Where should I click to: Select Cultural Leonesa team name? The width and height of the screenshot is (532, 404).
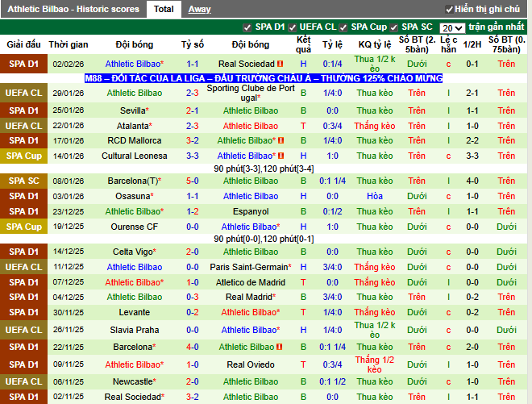click(x=135, y=156)
